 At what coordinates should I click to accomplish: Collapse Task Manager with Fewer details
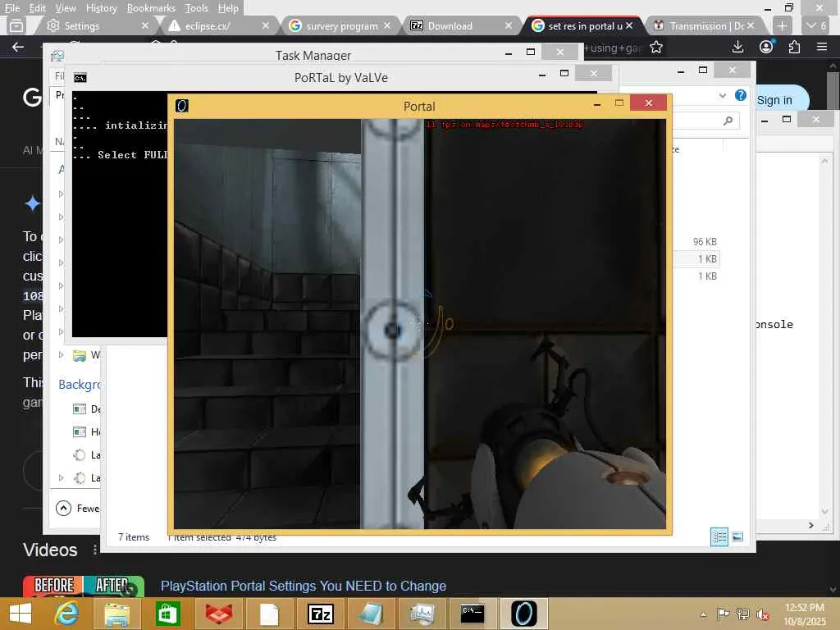78,508
